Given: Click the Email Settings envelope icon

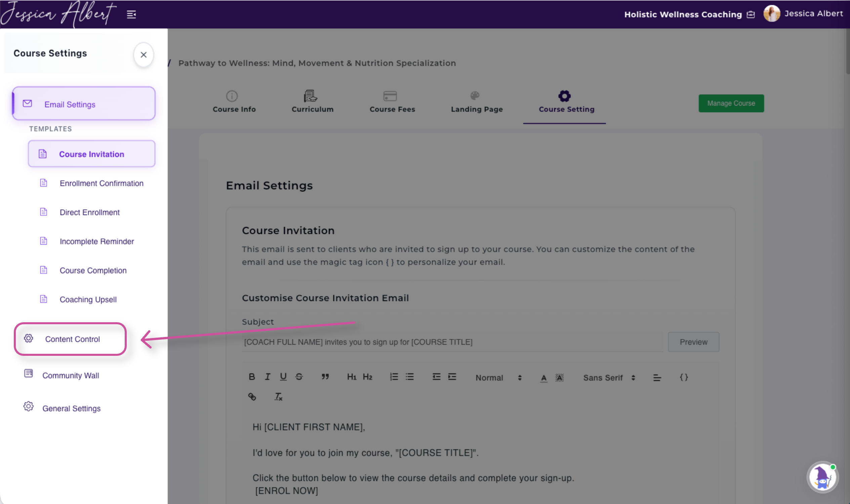Looking at the screenshot, I should coord(27,103).
